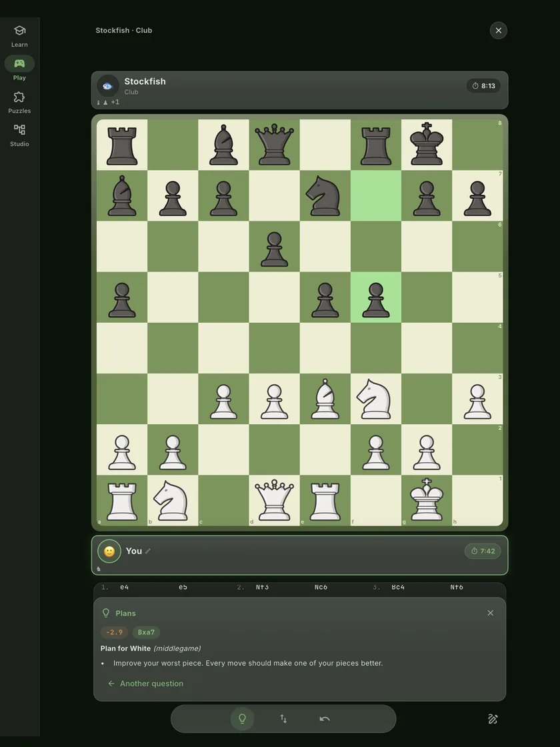
Task: Click your smiley avatar
Action: click(109, 551)
